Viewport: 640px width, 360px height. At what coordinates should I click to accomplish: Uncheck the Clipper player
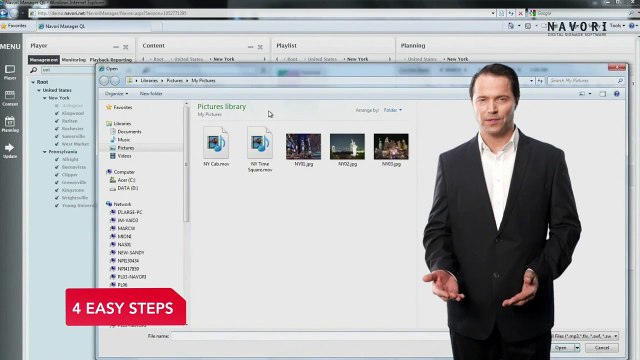coord(57,175)
